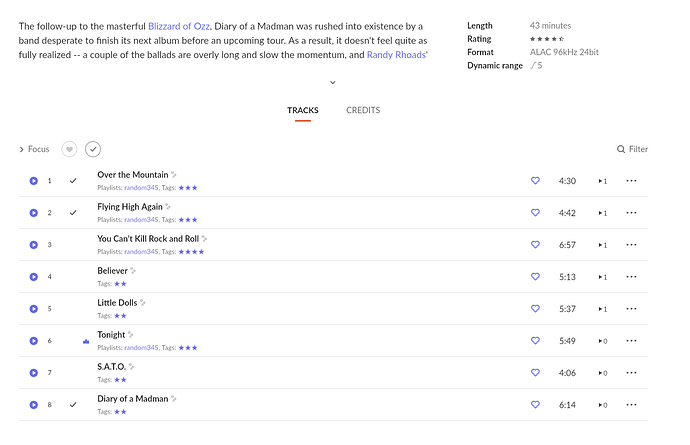Click the 43 minutes length value
Viewport: 690px width, 445px height.
[551, 26]
